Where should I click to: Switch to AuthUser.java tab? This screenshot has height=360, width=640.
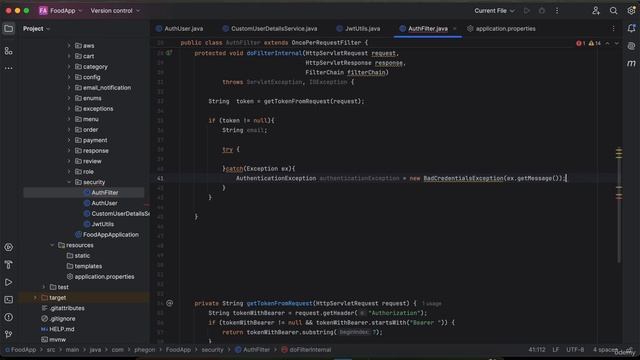click(x=180, y=29)
